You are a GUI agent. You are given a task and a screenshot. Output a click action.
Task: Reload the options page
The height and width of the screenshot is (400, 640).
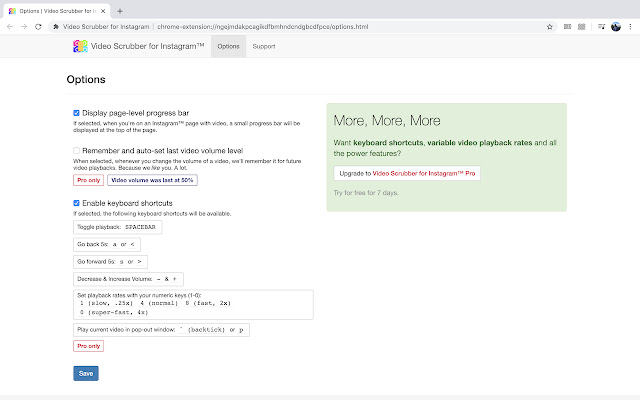pyautogui.click(x=38, y=27)
